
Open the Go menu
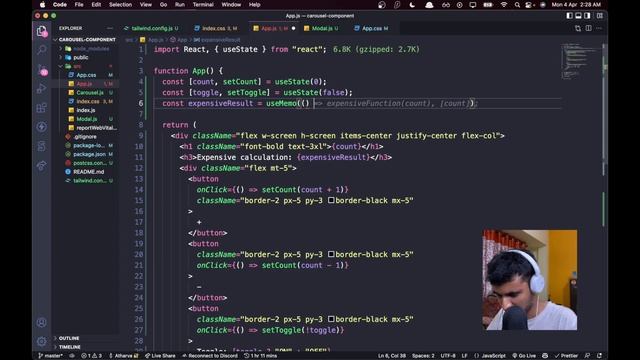pos(163,4)
